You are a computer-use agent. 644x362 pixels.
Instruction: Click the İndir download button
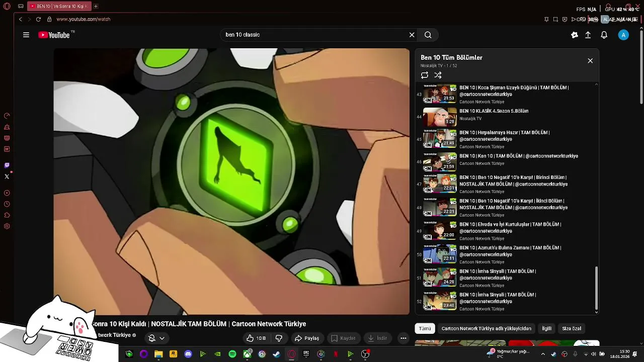coord(378,338)
